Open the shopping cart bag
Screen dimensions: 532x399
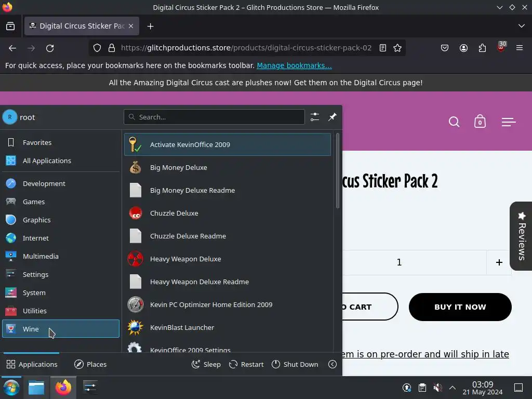click(x=480, y=122)
